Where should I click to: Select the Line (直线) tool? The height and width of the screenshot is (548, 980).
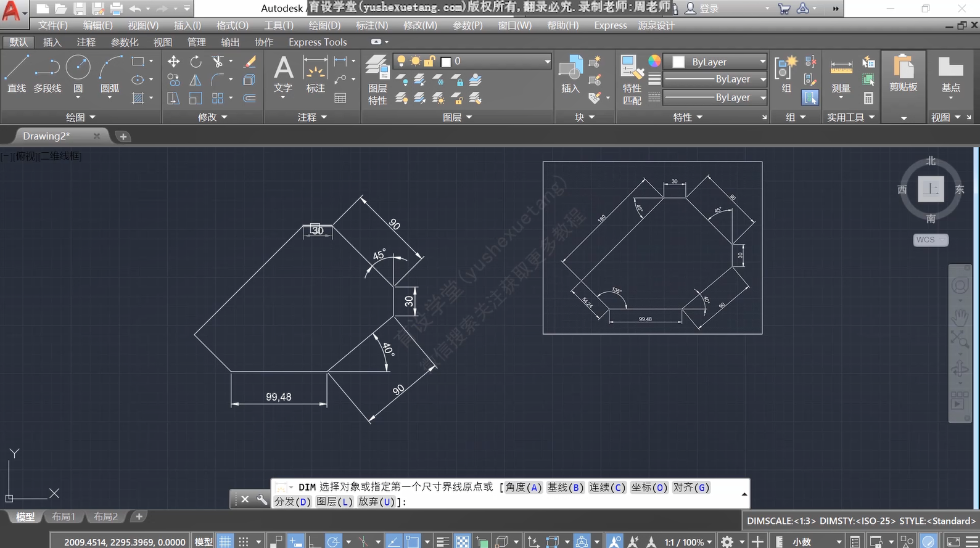[x=17, y=74]
